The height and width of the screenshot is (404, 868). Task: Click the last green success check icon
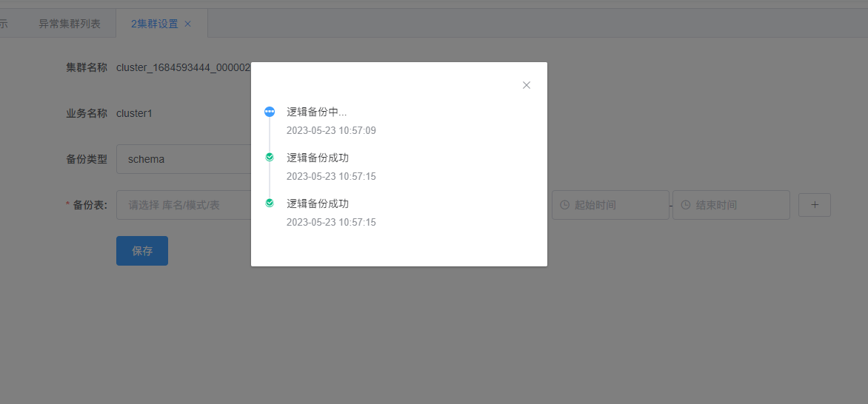coord(270,203)
